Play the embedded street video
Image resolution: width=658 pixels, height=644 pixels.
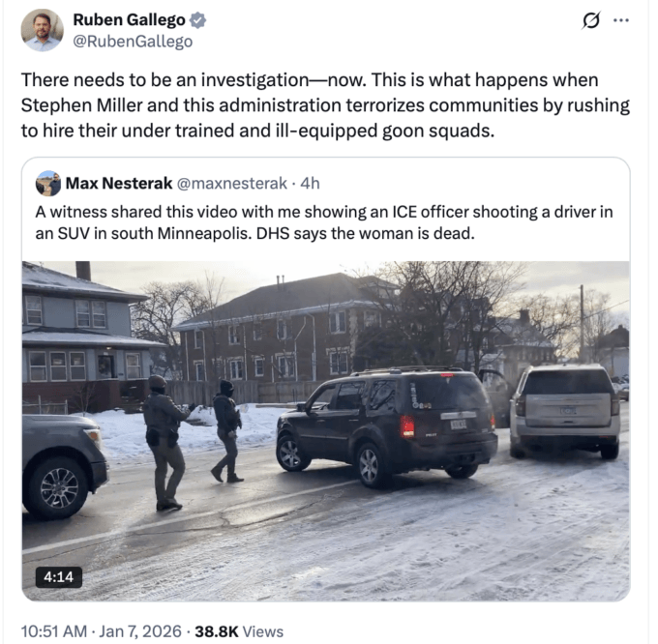tap(326, 431)
